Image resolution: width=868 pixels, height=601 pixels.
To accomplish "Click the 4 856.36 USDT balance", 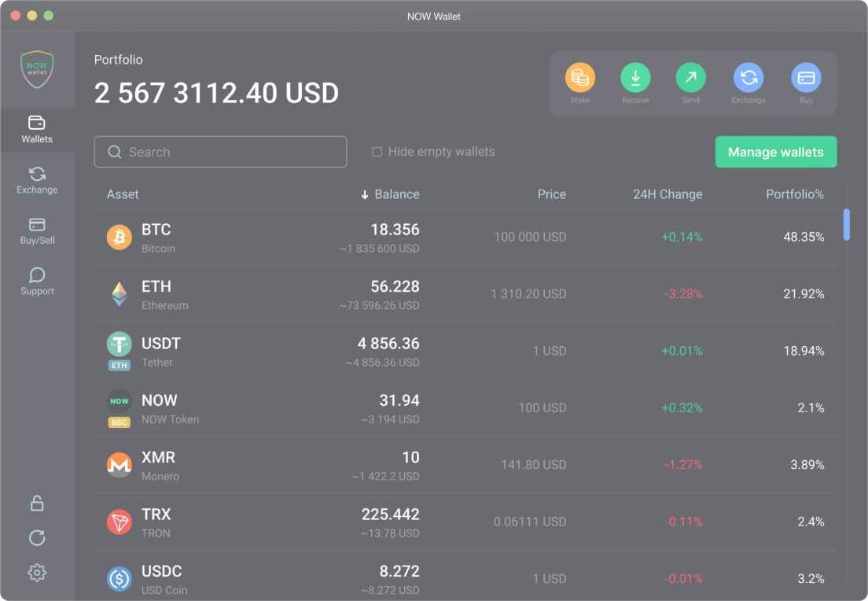I will coord(388,344).
